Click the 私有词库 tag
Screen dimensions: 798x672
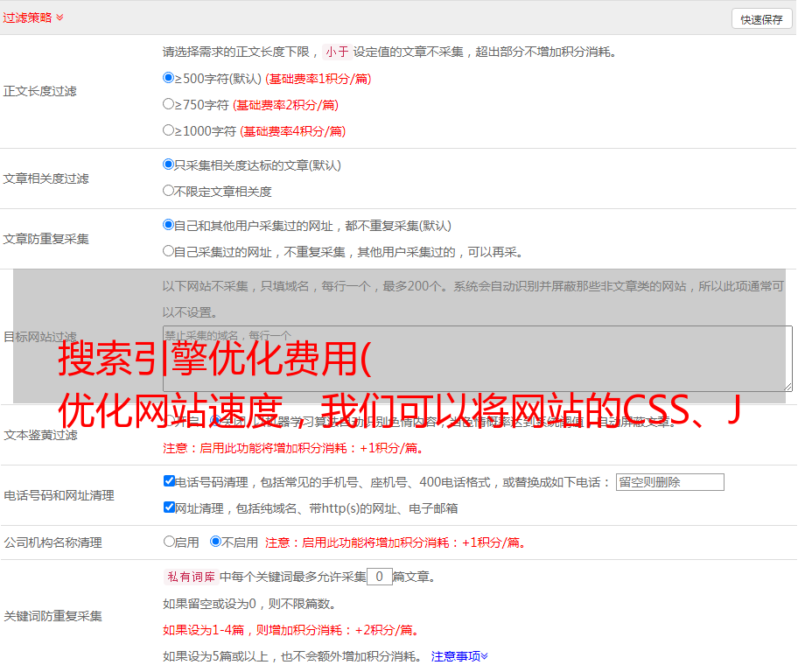192,577
